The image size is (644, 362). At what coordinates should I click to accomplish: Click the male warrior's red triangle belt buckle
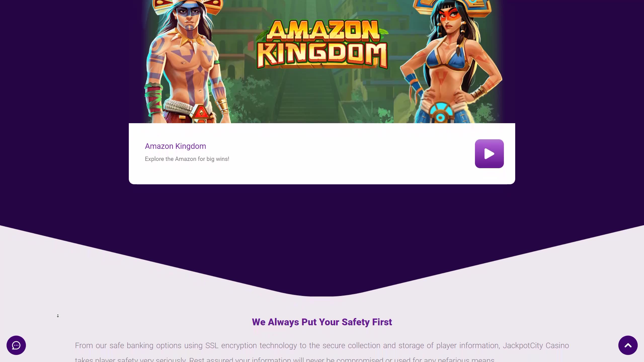(x=201, y=113)
